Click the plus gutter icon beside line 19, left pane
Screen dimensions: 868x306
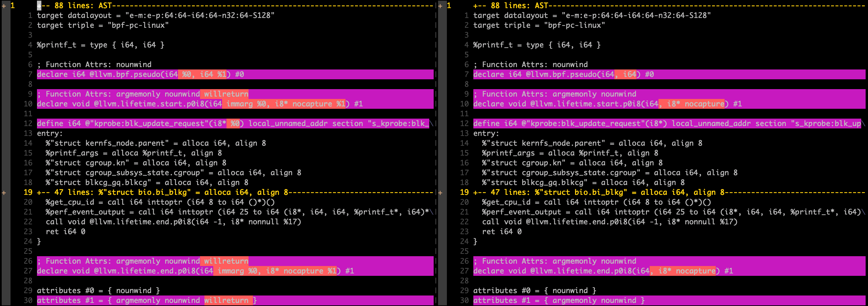3,192
